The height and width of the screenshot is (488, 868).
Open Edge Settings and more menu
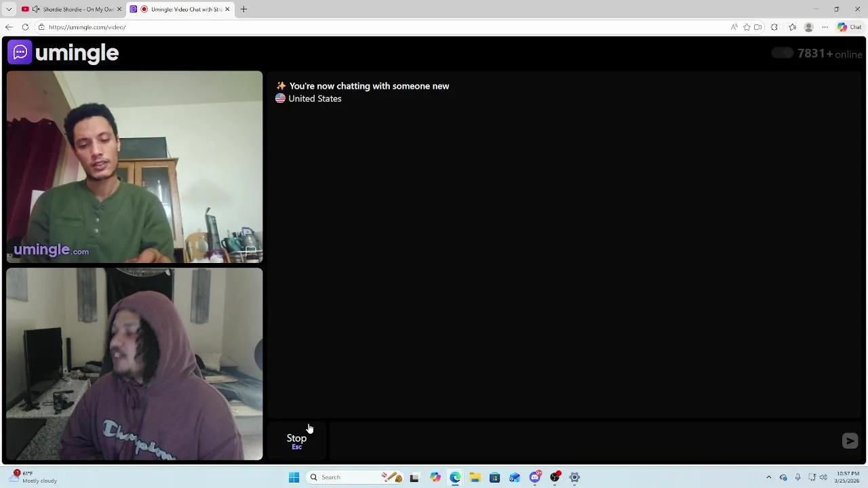tap(825, 27)
